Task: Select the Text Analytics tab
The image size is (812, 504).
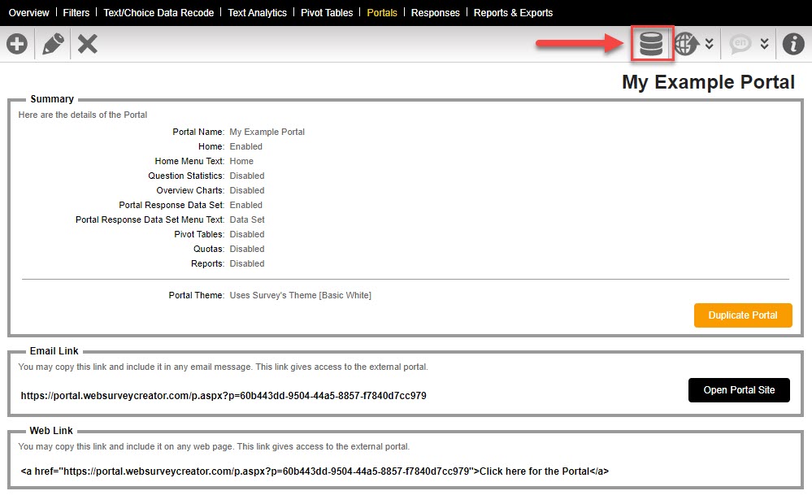Action: (x=257, y=13)
